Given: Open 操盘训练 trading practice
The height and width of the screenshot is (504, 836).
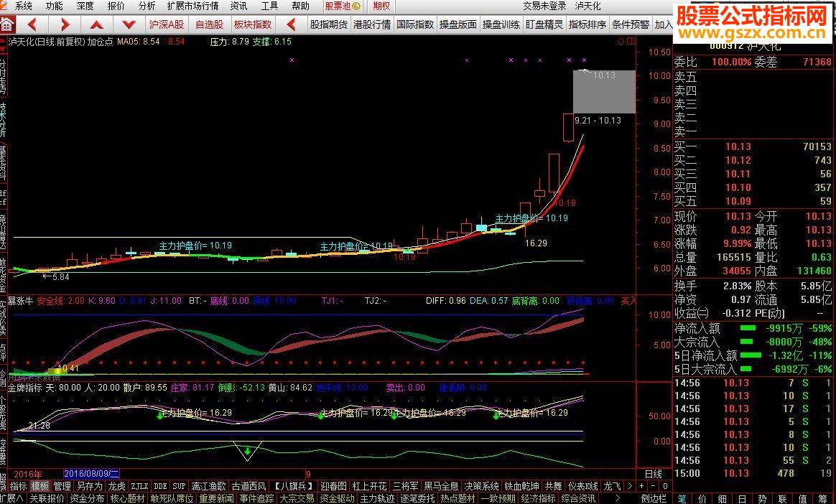Looking at the screenshot, I should [x=501, y=24].
